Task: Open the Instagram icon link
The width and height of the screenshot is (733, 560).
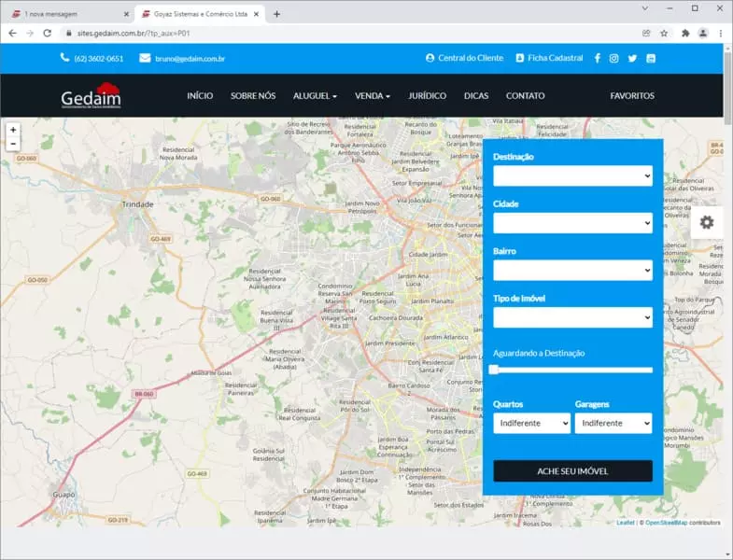Action: 613,58
